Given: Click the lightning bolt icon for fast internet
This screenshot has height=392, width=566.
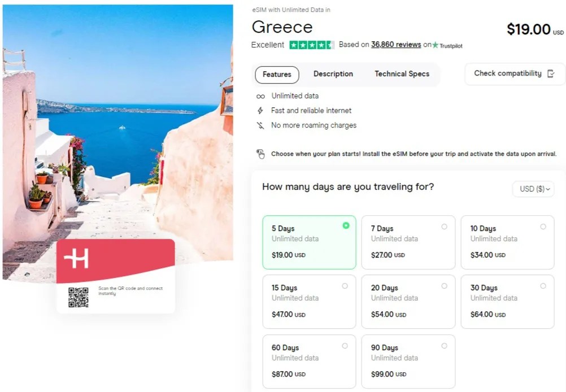Looking at the screenshot, I should pyautogui.click(x=260, y=111).
